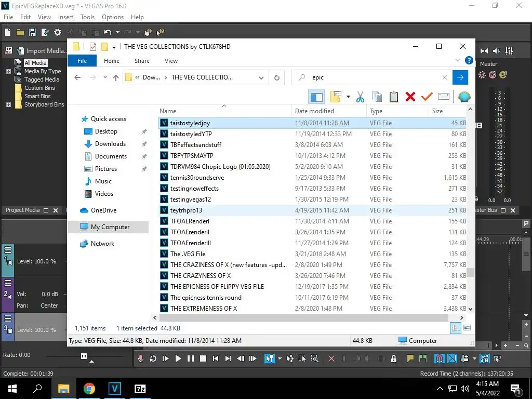Click the scissors Cut icon
Image resolution: width=532 pixels, height=399 pixels.
point(360,97)
